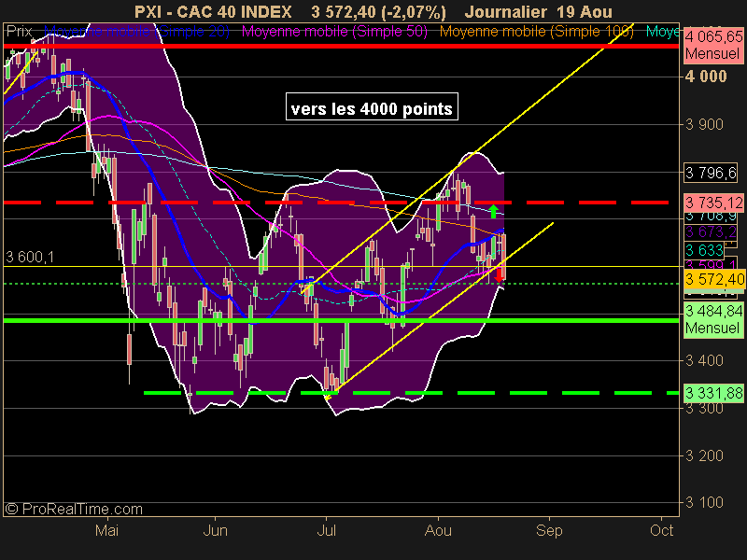Select the 'Moyenne mobile (Simple 100)' legend entry

pyautogui.click(x=536, y=32)
